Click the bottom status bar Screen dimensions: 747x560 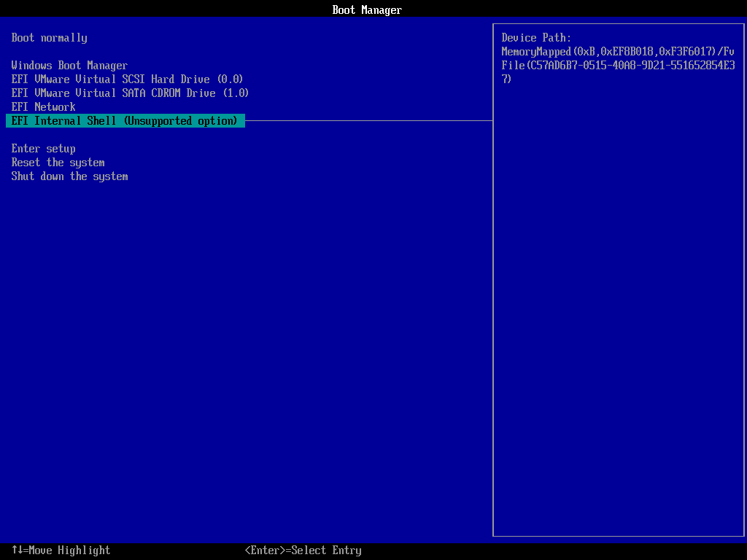373,551
